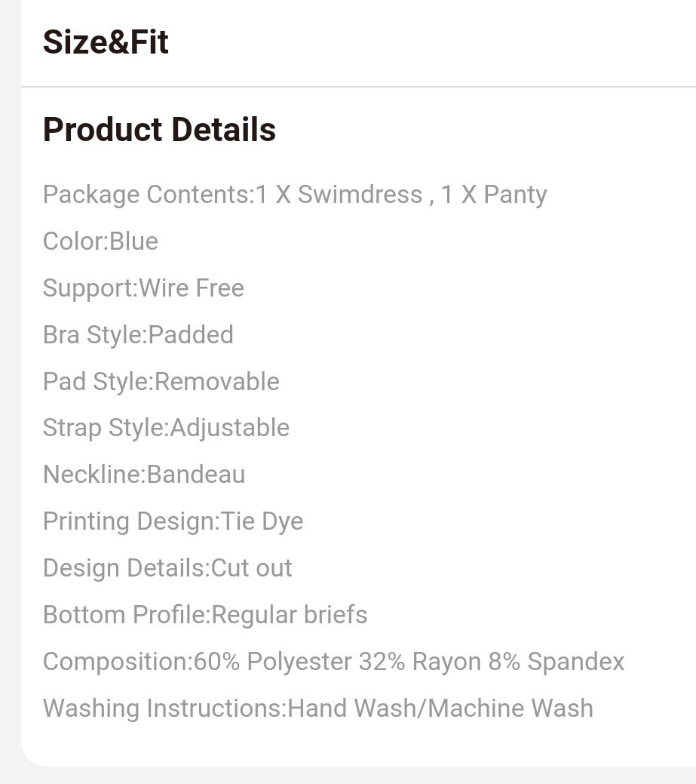Viewport: 696px width, 784px height.
Task: Click the Composition label
Action: [x=116, y=662]
